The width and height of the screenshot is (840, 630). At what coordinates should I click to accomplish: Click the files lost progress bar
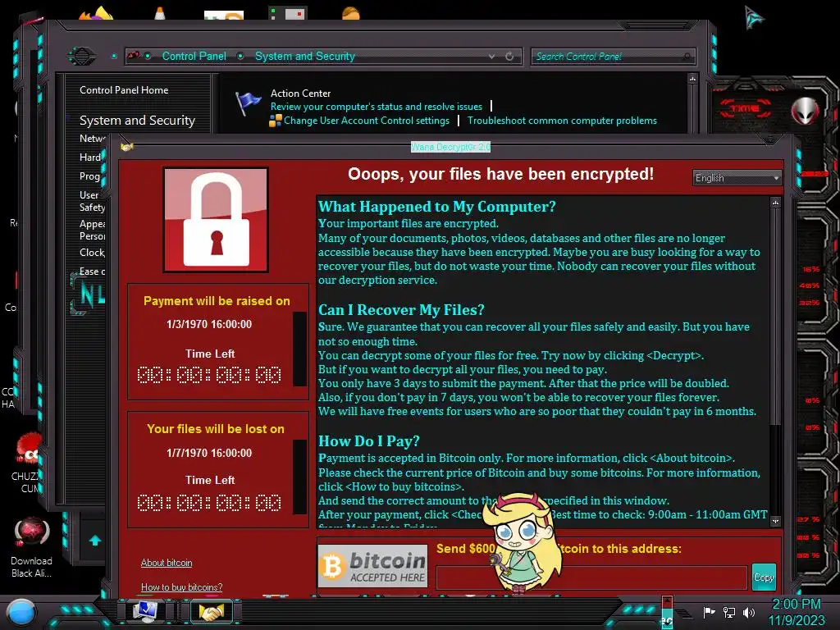(299, 477)
